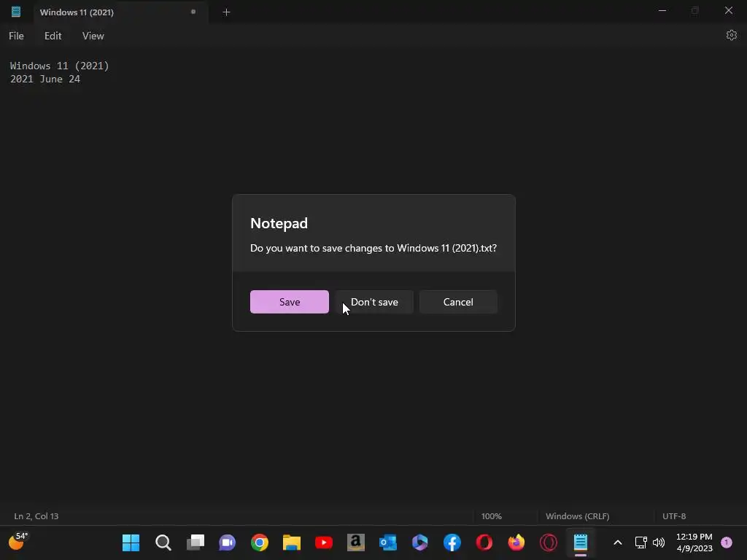
Task: Click the 100% zoom status
Action: 491,516
